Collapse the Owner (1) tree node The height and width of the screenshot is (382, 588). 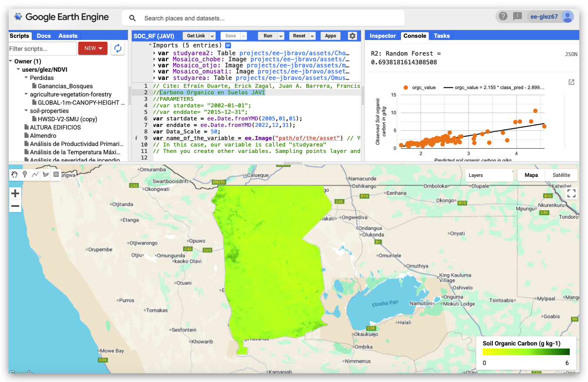click(x=11, y=61)
